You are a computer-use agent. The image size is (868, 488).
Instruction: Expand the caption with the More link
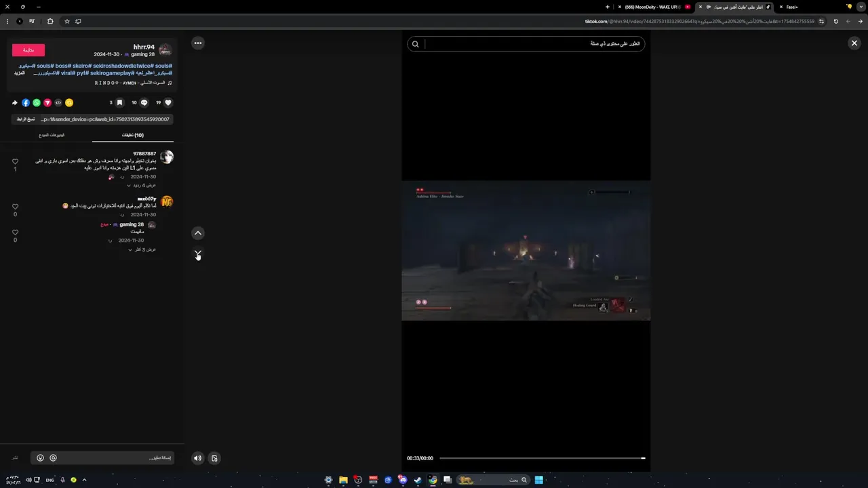[20, 73]
